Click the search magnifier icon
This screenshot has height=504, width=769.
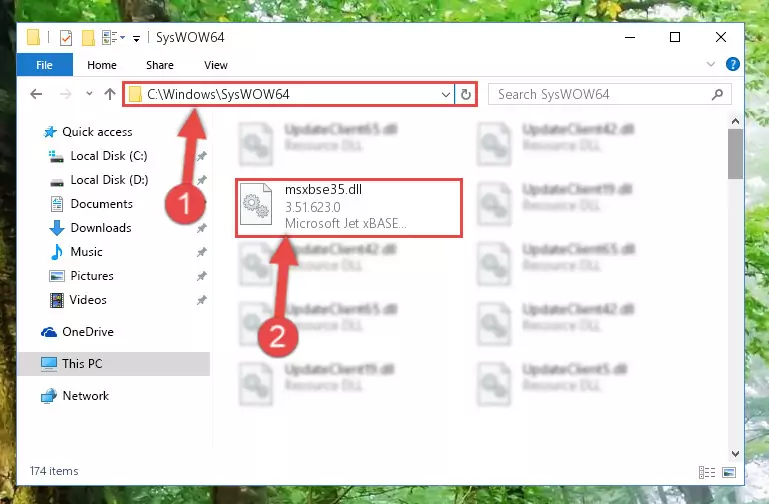coord(718,94)
